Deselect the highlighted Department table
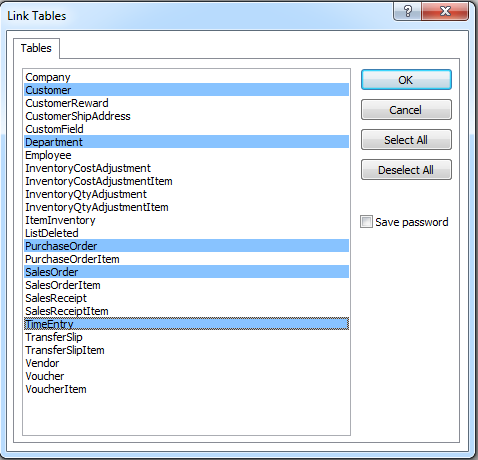 click(x=187, y=142)
